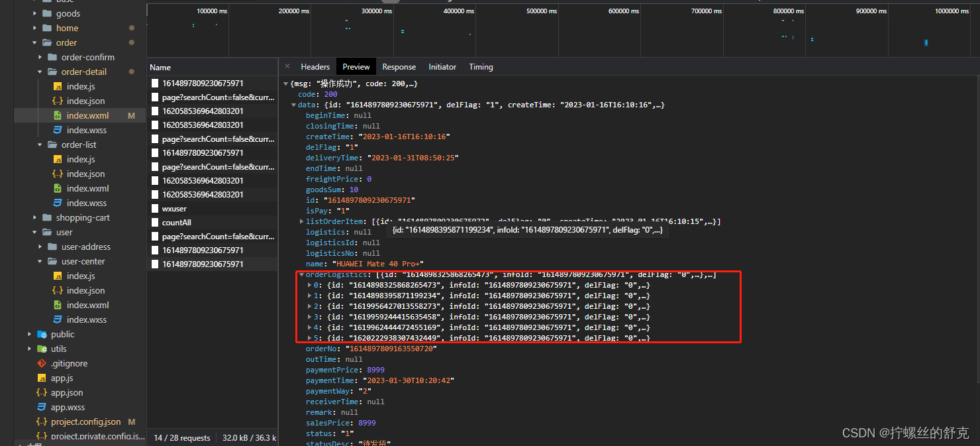Click the 14 / 28 requests status text
This screenshot has height=446, width=980.
coord(182,438)
